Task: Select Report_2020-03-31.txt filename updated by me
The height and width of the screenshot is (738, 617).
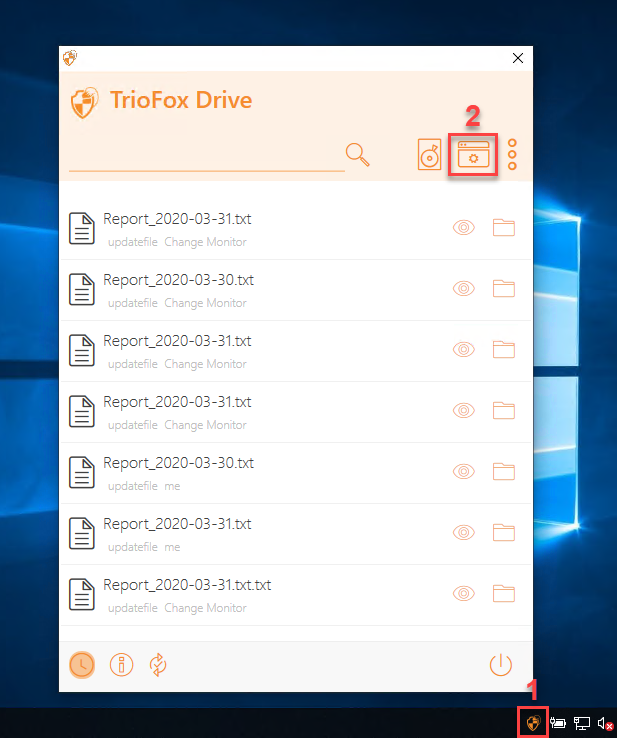Action: pos(177,524)
